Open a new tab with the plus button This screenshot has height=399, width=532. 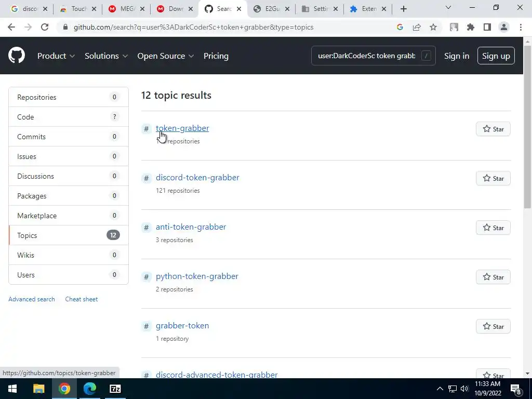(x=403, y=9)
